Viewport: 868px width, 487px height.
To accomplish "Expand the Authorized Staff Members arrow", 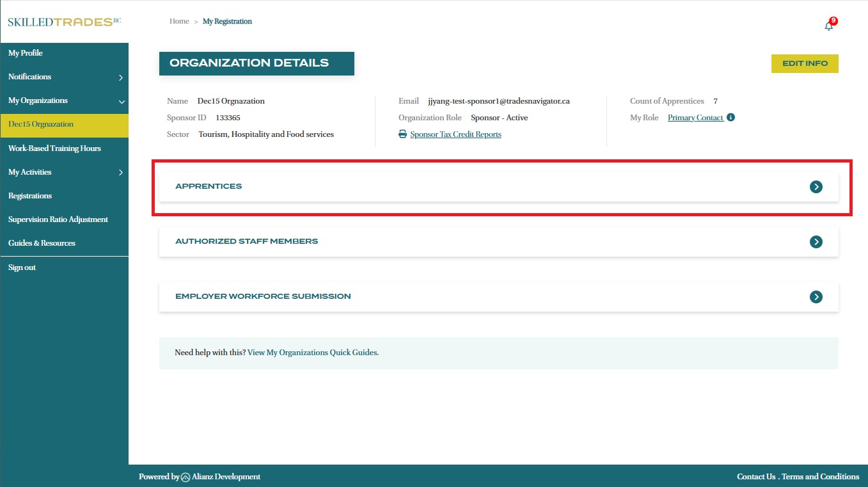I will coord(816,242).
